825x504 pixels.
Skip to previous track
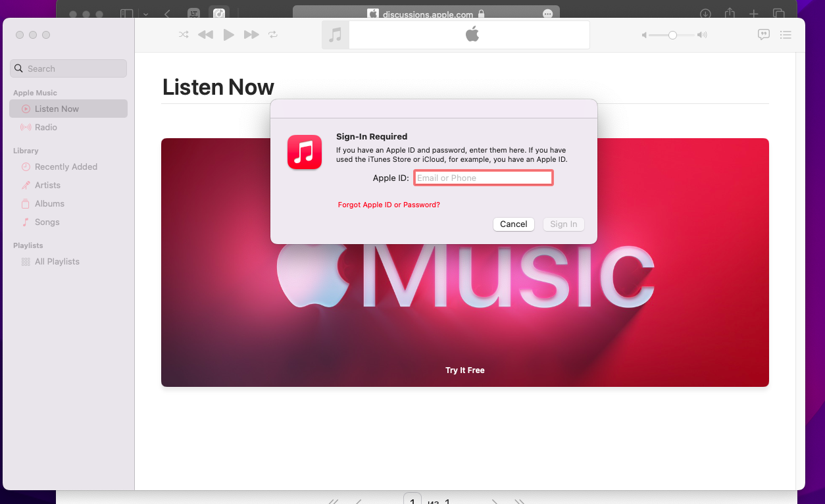[x=205, y=35]
